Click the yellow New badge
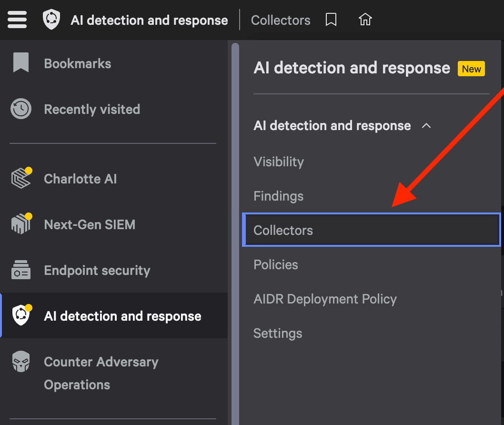This screenshot has height=425, width=504. (471, 69)
